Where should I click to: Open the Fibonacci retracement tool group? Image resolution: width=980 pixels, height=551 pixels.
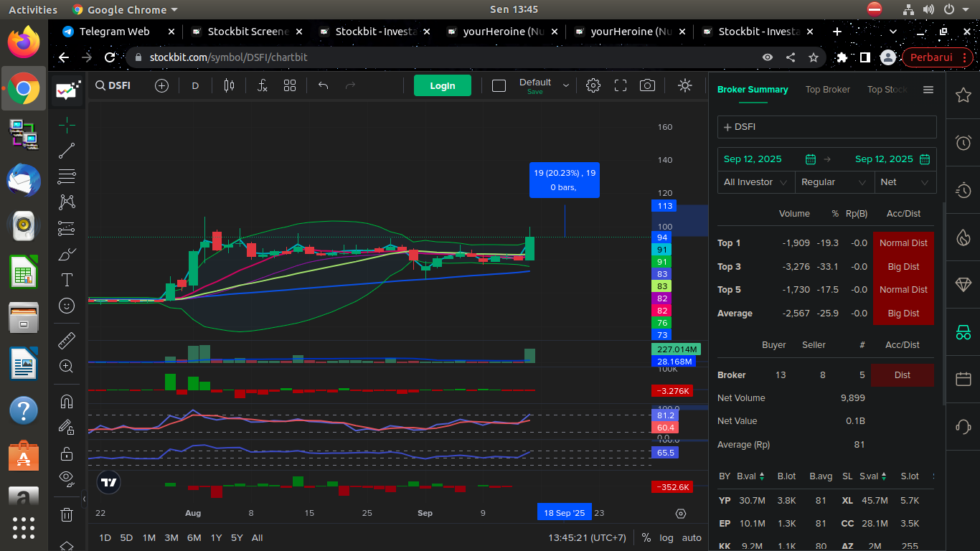(67, 176)
